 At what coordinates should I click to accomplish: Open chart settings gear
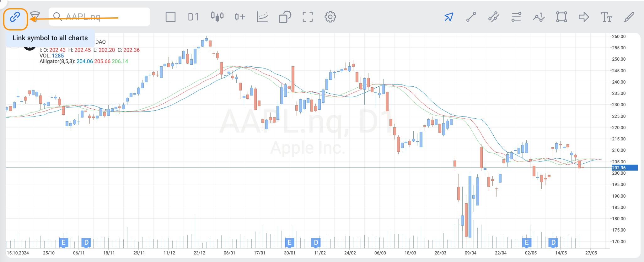pos(330,17)
